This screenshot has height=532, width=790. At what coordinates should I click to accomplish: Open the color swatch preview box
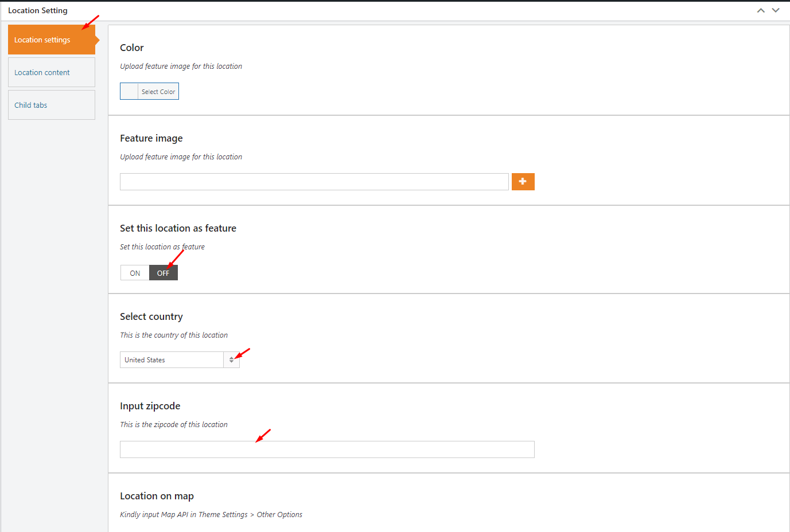129,91
